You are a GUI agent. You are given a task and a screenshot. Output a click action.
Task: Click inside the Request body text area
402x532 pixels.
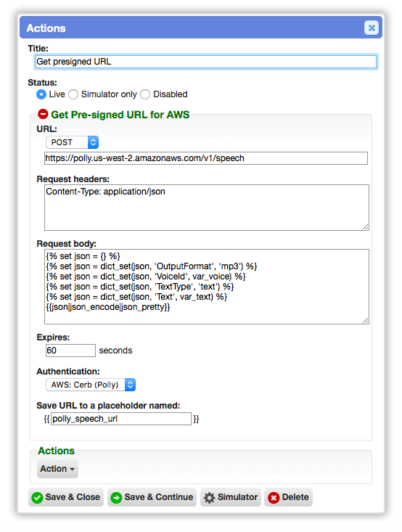[207, 287]
